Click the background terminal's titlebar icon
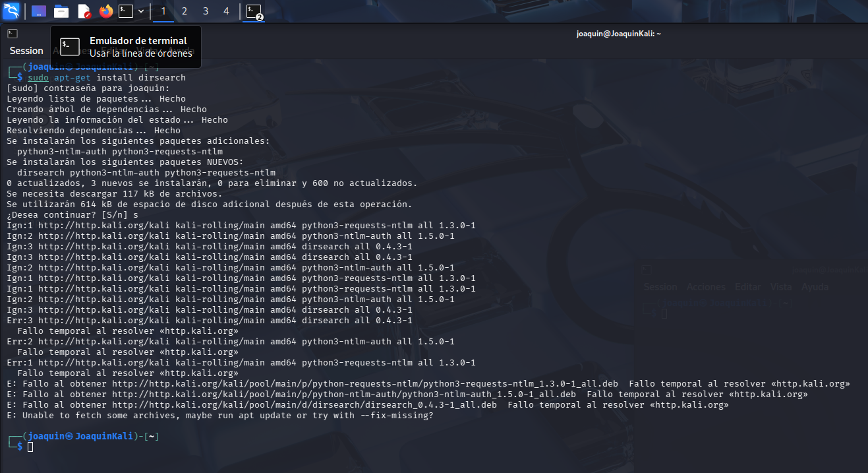The width and height of the screenshot is (868, 473). click(647, 269)
